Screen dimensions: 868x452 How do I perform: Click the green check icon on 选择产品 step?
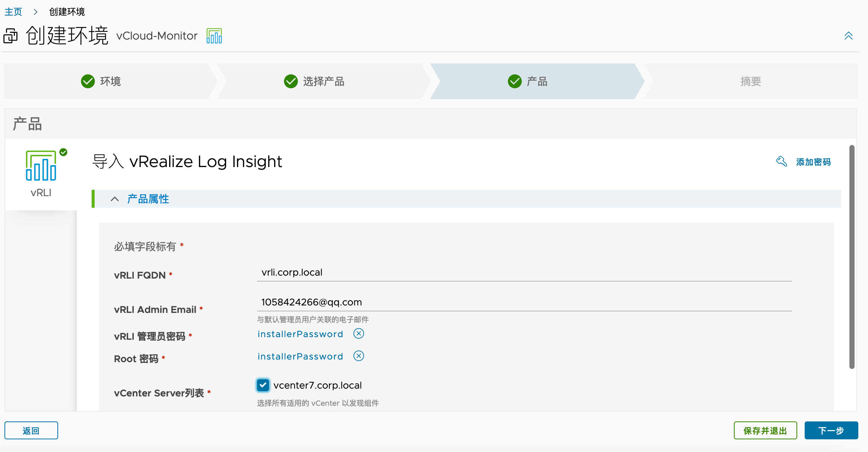click(x=291, y=81)
